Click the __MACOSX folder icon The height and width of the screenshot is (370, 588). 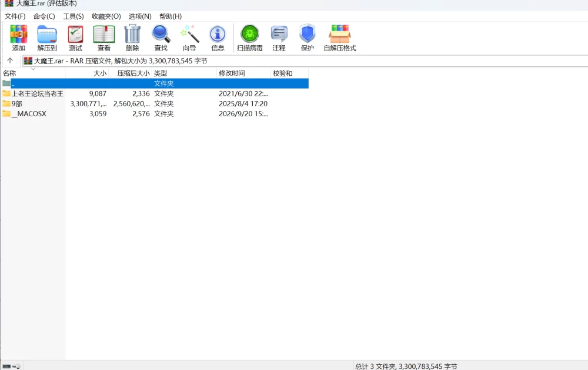(x=6, y=113)
